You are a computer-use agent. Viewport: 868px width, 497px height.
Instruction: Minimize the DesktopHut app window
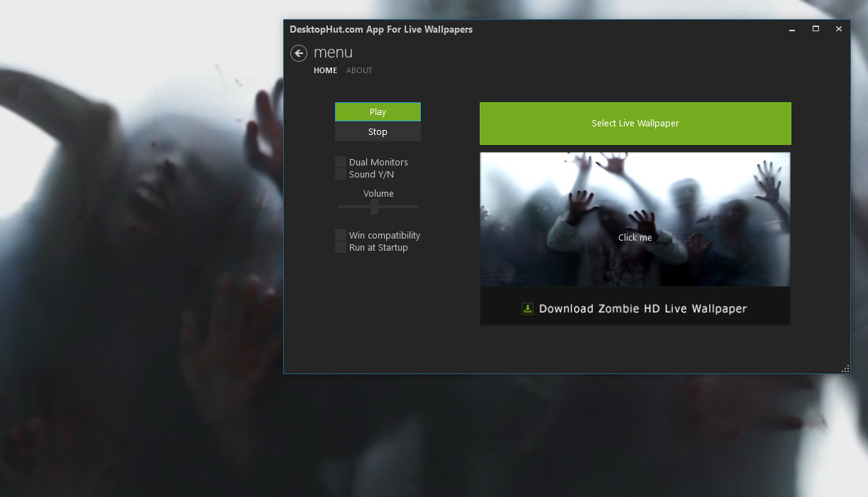click(792, 29)
